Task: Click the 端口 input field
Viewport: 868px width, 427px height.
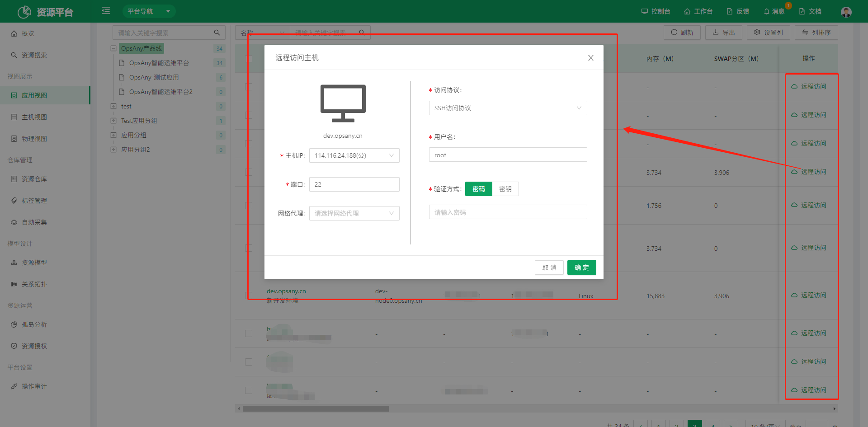Action: [354, 184]
